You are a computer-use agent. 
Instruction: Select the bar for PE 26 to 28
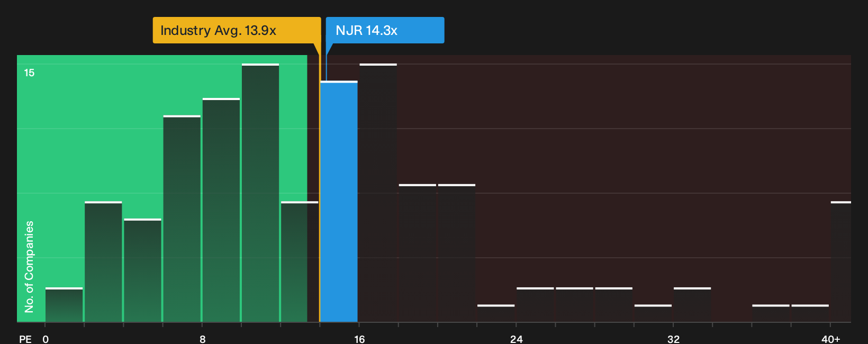pos(574,305)
